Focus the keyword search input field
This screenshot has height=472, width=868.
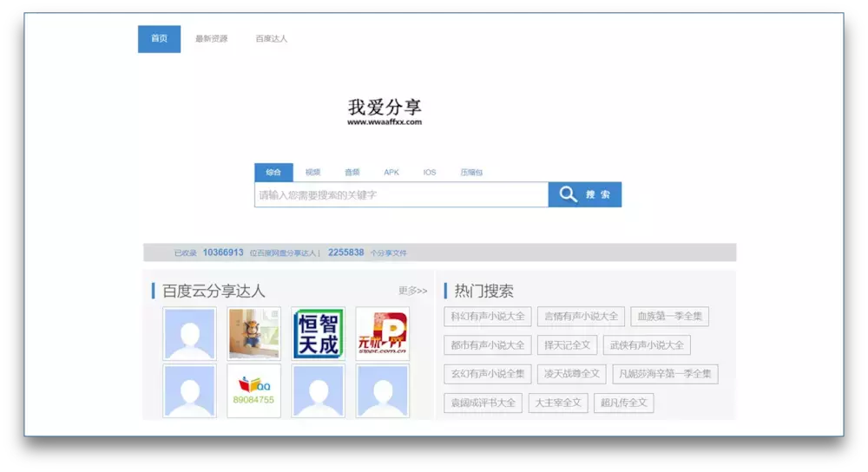[401, 194]
